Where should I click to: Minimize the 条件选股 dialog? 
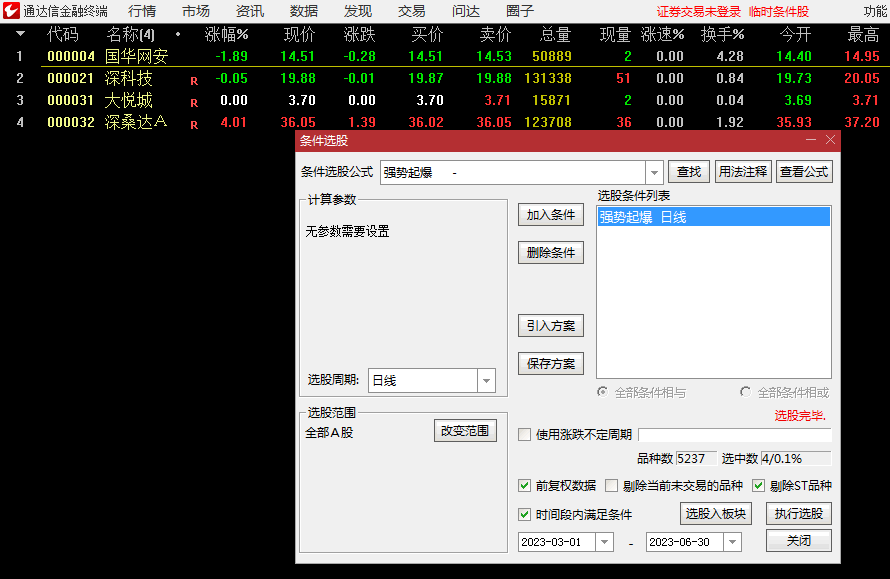click(811, 140)
